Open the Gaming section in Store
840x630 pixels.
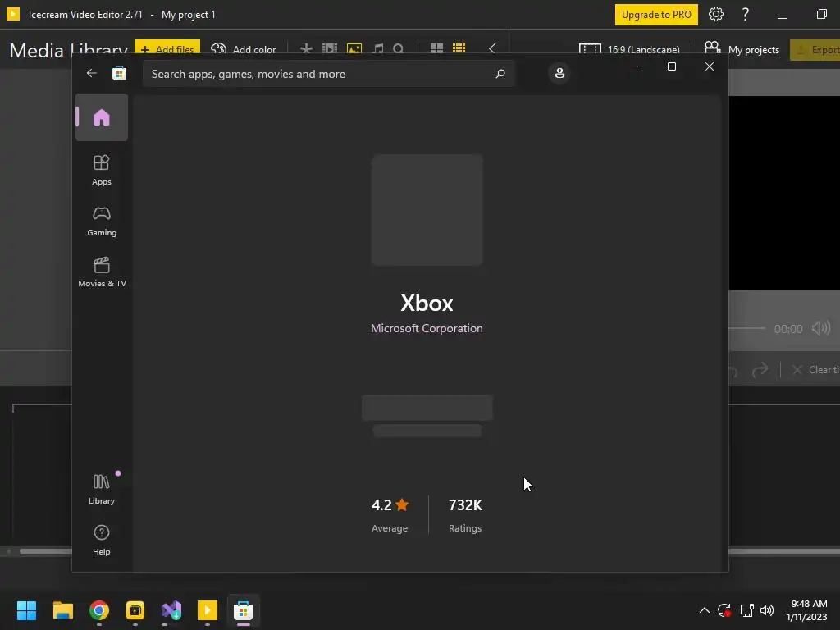click(x=102, y=221)
